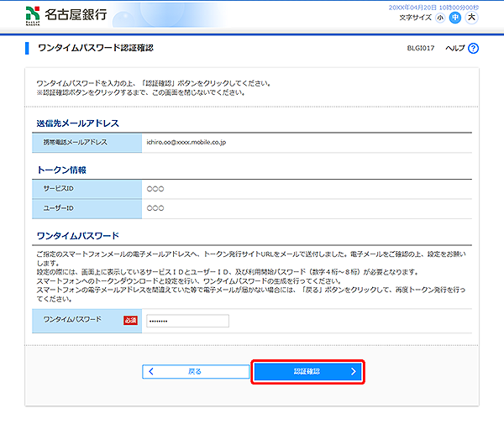Click the 認証確認 confirm button

point(307,371)
